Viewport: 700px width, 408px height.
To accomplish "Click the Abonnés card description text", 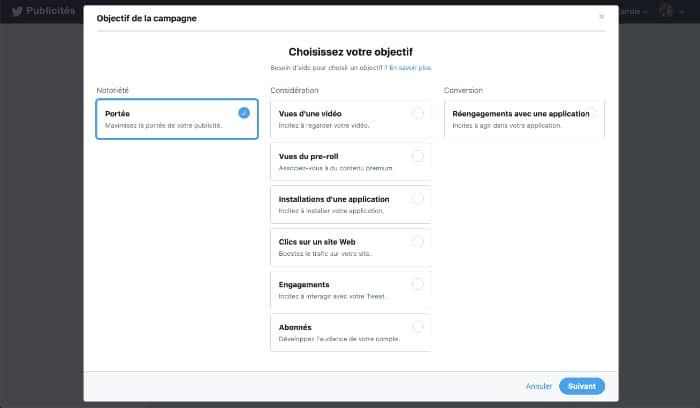I will point(340,339).
